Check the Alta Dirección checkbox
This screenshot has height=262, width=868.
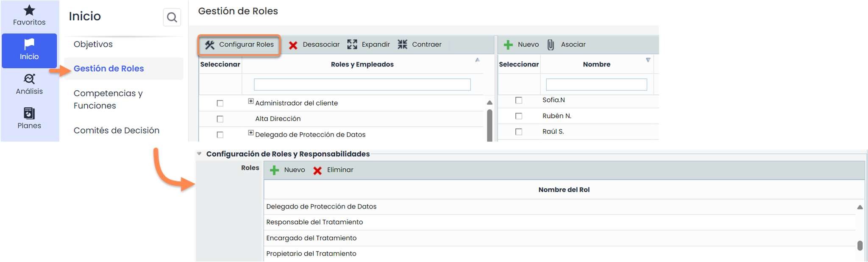220,119
